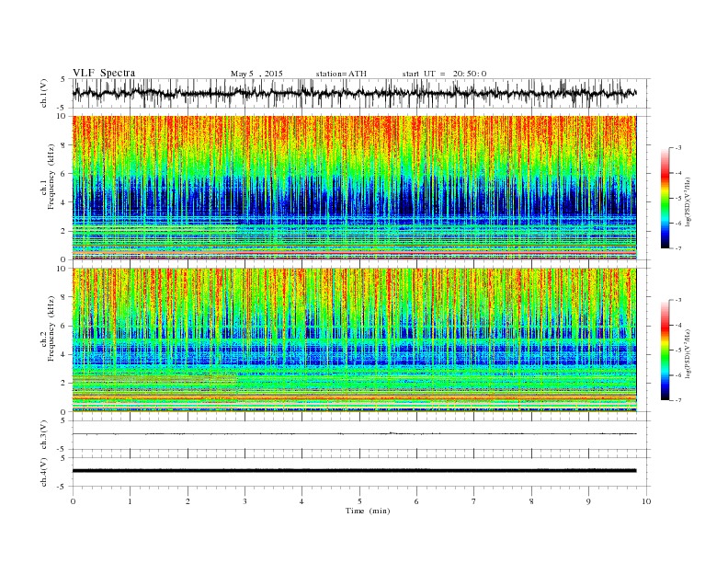
Task: Click the "6" tick on the Time axis
Action: tap(416, 501)
